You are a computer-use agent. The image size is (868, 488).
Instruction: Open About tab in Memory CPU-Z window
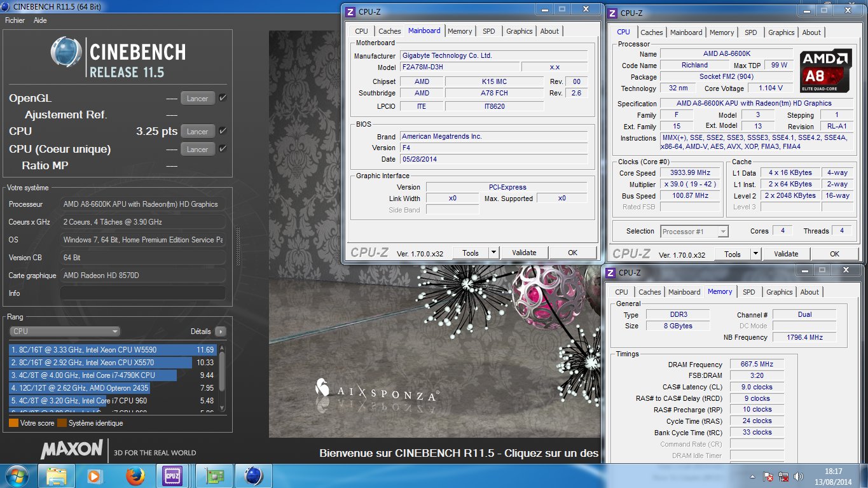(x=809, y=292)
